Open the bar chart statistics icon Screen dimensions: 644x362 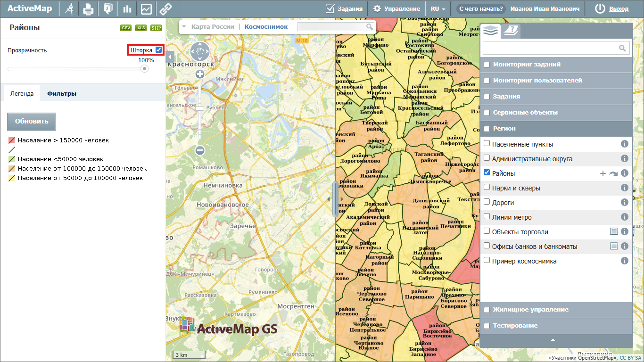coord(127,9)
